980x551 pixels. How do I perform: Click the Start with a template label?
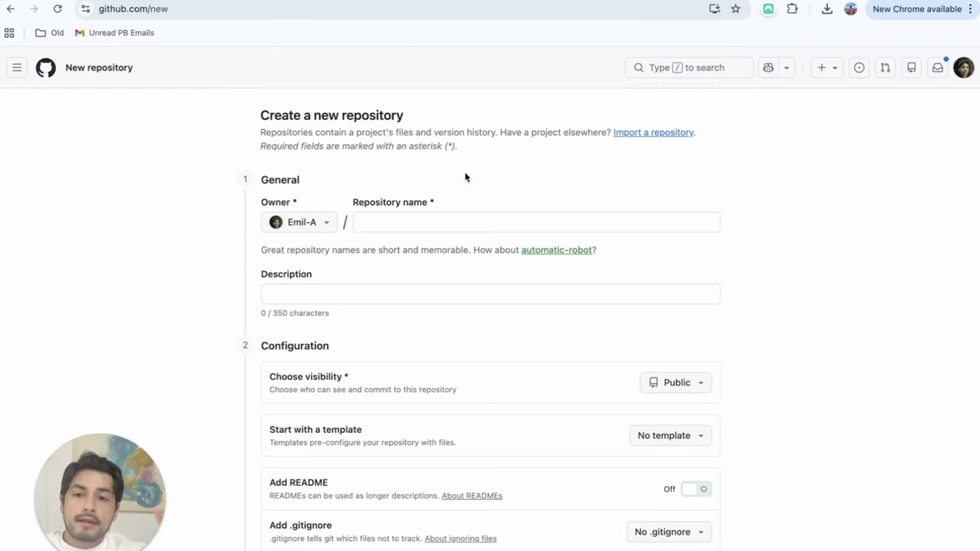tap(315, 430)
